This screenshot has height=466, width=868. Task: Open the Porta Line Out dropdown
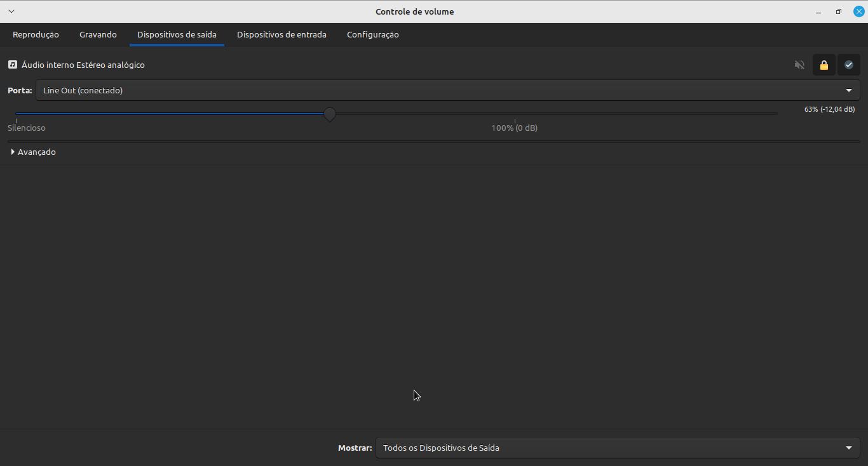447,90
